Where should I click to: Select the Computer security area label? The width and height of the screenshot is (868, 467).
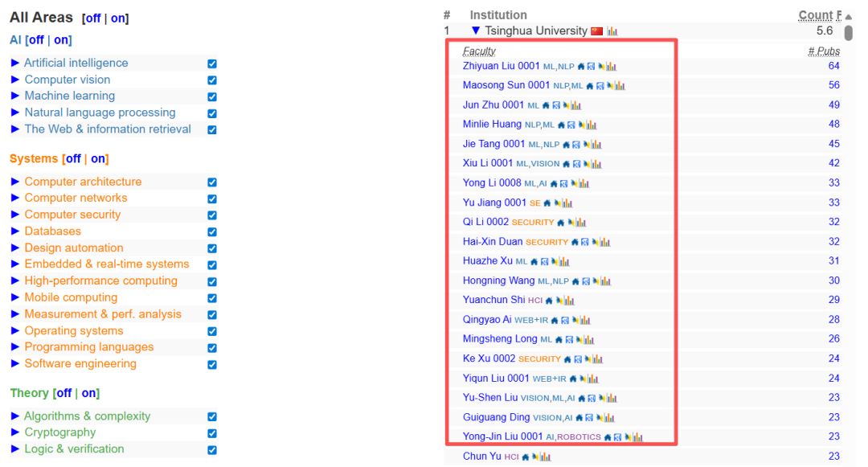(72, 215)
